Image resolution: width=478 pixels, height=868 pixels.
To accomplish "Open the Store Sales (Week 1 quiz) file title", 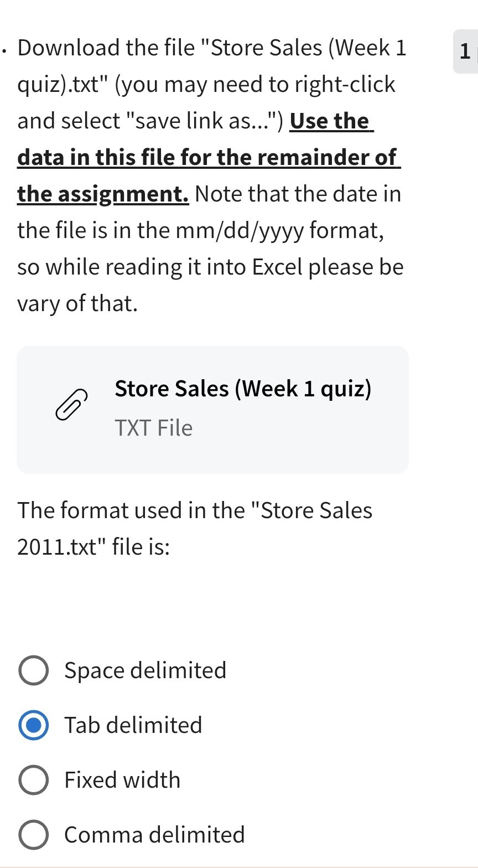I will (x=243, y=389).
